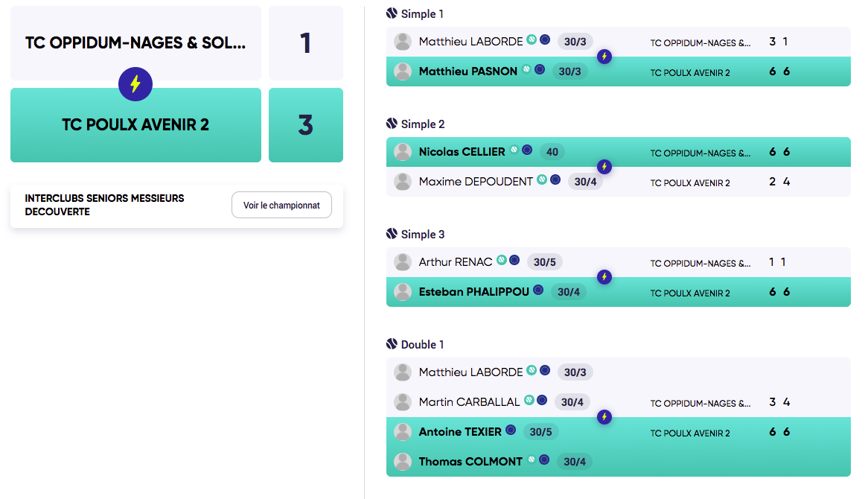The image size is (868, 499).
Task: Click Thomas COLMONT's 30/4 ranking badge
Action: point(575,461)
